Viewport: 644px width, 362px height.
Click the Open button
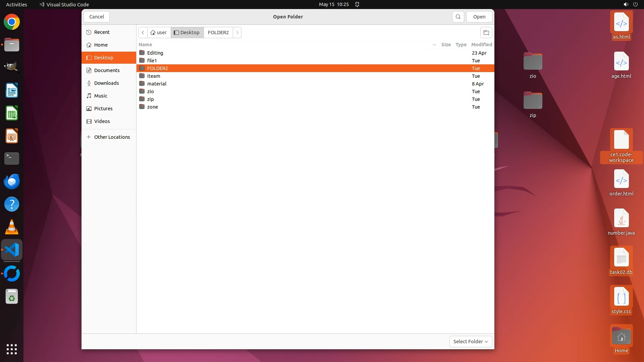(479, 17)
